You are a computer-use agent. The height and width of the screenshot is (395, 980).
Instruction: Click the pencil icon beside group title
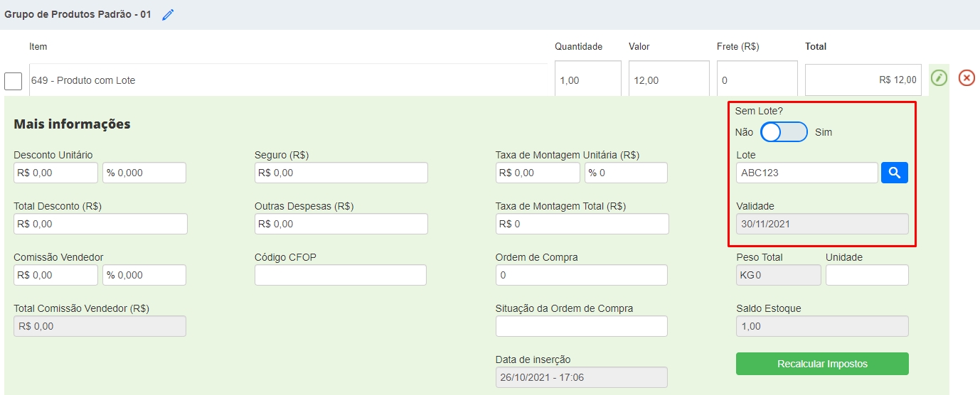(168, 14)
